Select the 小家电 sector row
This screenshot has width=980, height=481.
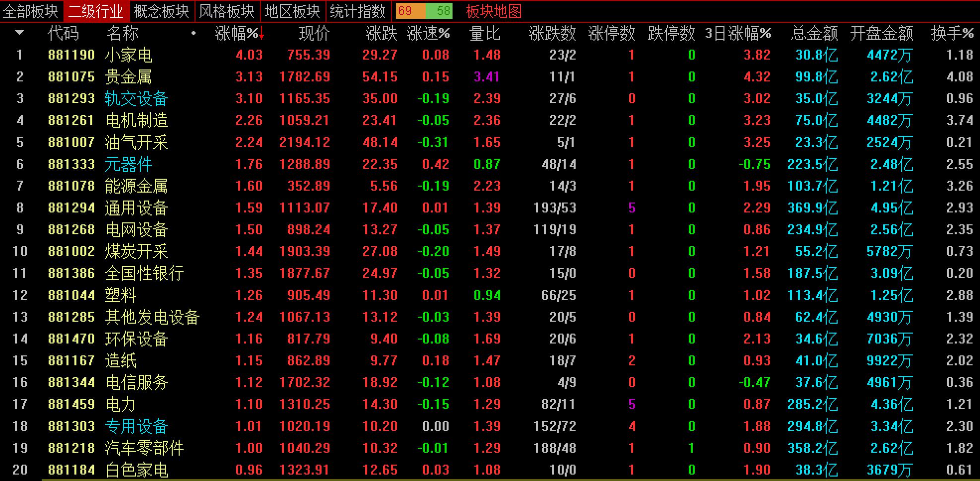[490, 55]
